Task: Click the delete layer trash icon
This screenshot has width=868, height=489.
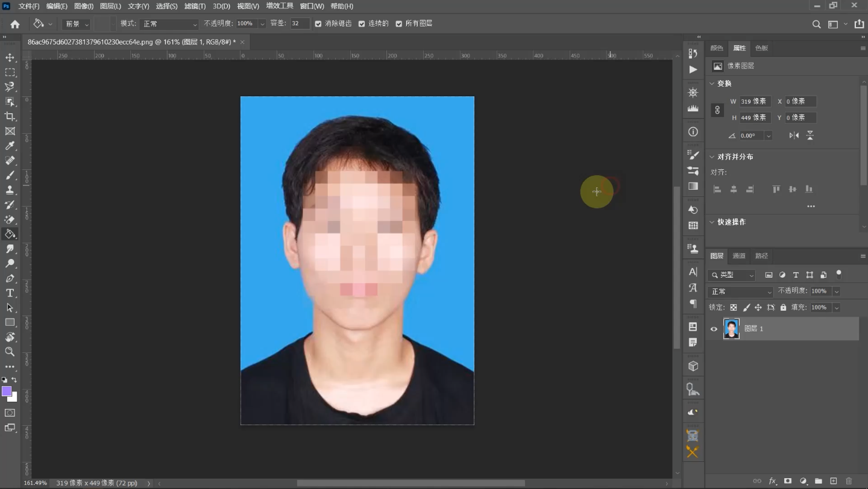Action: tap(849, 481)
